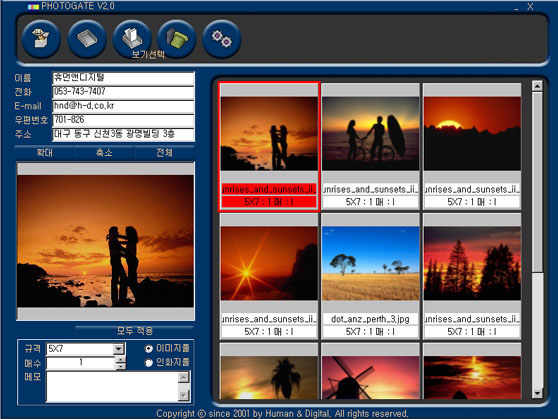This screenshot has height=419, width=558.
Task: Open settings with the gears icon
Action: [222, 39]
